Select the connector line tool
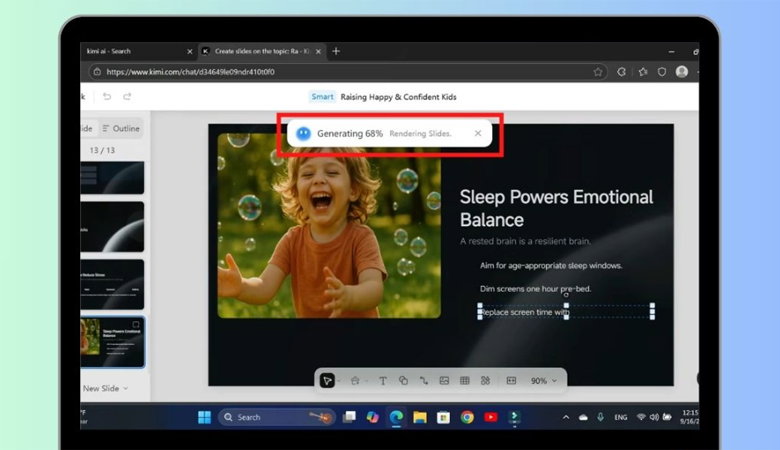 [424, 381]
